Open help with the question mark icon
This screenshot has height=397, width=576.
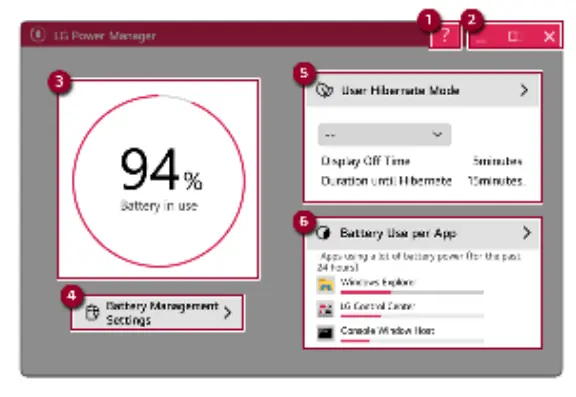445,36
